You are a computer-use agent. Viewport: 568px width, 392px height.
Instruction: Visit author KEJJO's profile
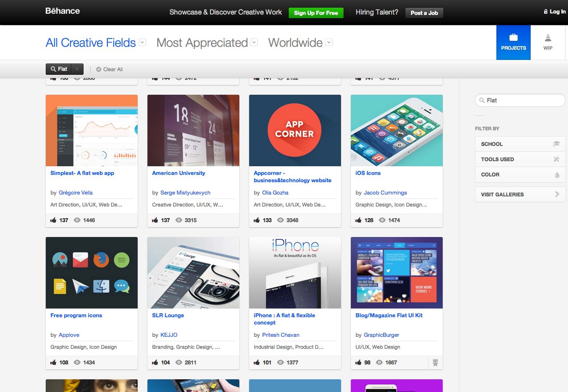coord(169,335)
